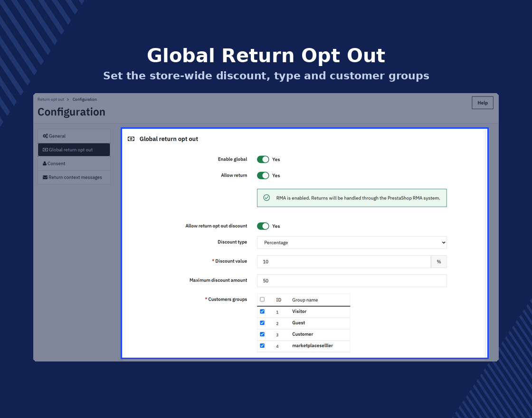The height and width of the screenshot is (418, 532).
Task: Click the marketplaceselller group name
Action: (313, 345)
